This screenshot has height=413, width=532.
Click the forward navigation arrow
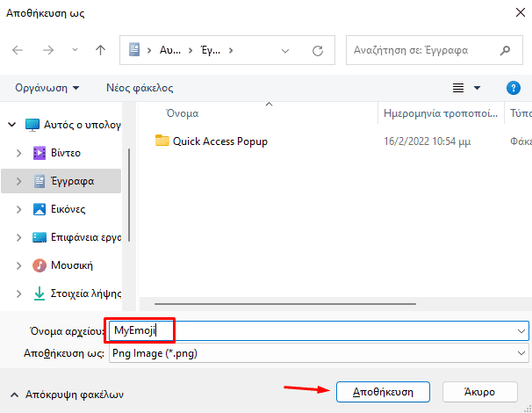pos(47,50)
